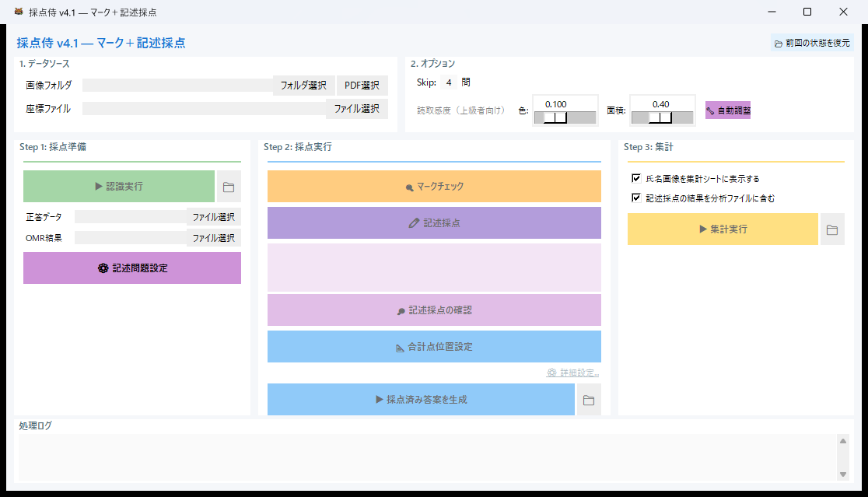Choose ファイル選択 for 座標ファイル
Image resolution: width=868 pixels, height=497 pixels.
coord(356,108)
